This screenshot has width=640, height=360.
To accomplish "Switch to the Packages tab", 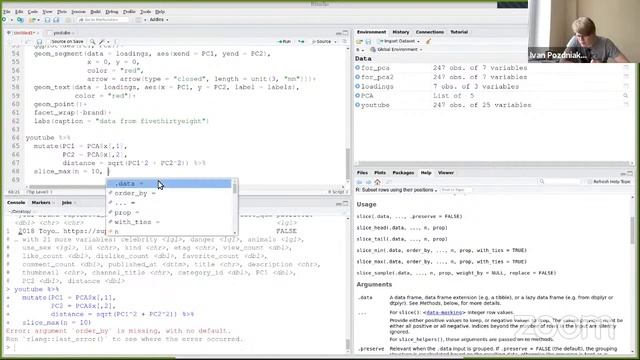I will [403, 173].
